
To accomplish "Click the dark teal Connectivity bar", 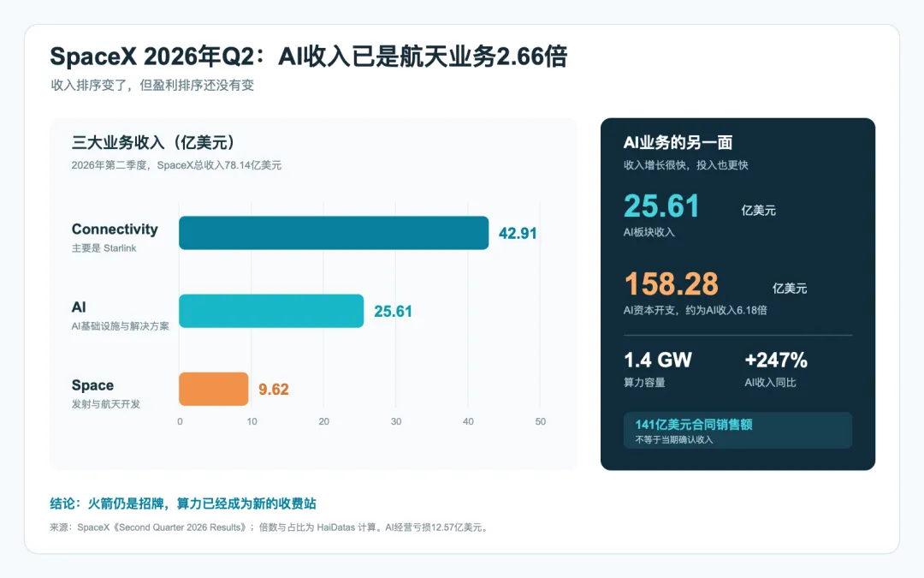I will click(334, 233).
